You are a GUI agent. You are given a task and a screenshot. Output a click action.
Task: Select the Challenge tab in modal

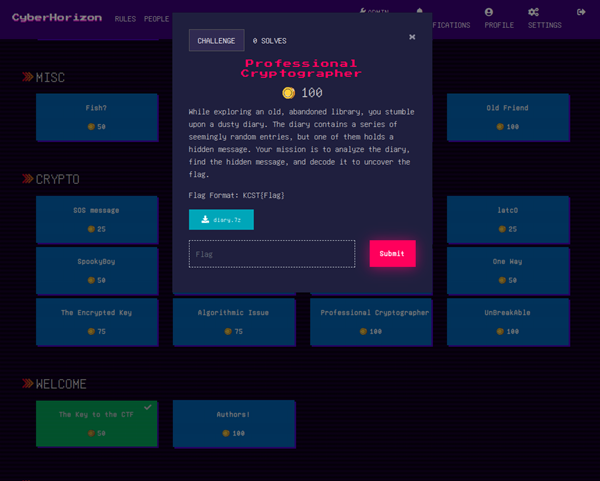(217, 41)
